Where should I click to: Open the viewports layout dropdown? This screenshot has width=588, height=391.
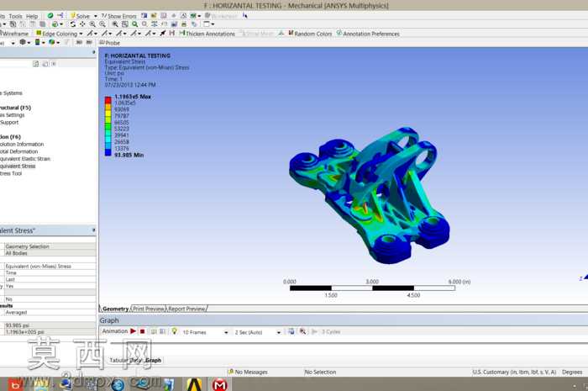213,24
